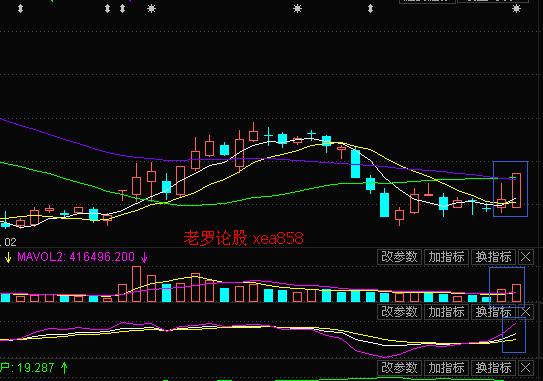
Task: Click 换指标 in the 户 19.287 panel header
Action: (x=493, y=367)
